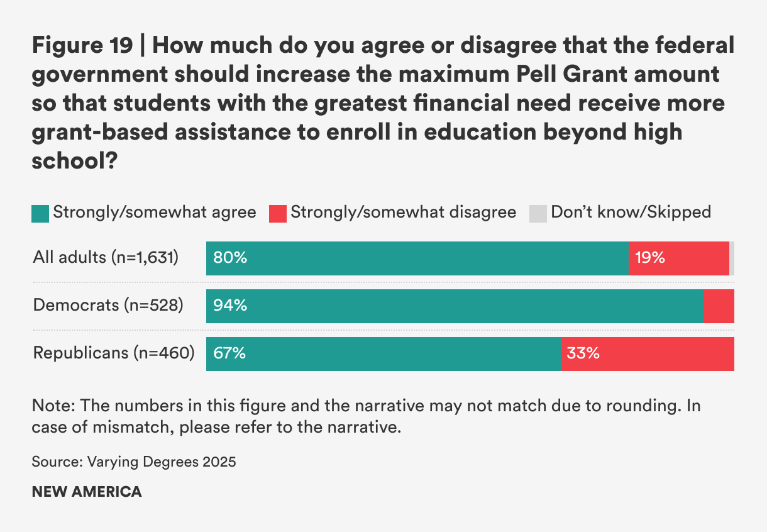The height and width of the screenshot is (532, 767).
Task: Click the teal Strongly/somewhat agree legend swatch
Action: point(40,213)
